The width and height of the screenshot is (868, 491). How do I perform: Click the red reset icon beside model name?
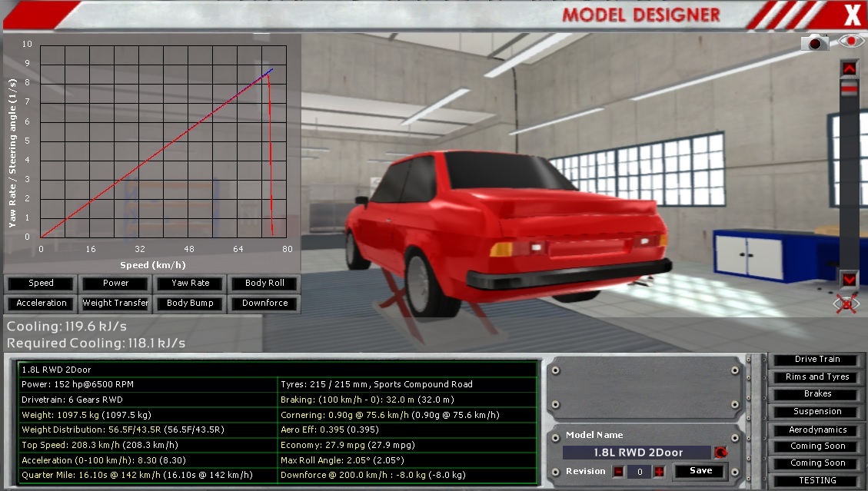tap(720, 453)
